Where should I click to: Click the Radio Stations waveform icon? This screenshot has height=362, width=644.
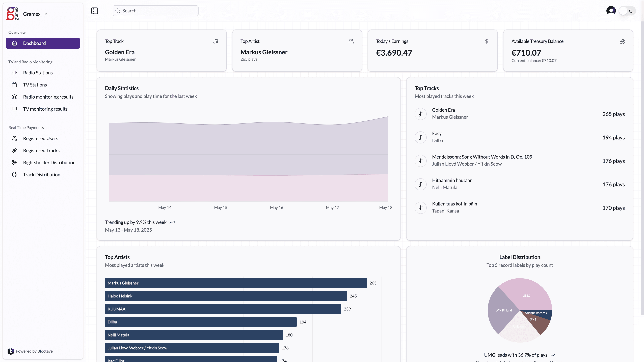[x=14, y=73]
